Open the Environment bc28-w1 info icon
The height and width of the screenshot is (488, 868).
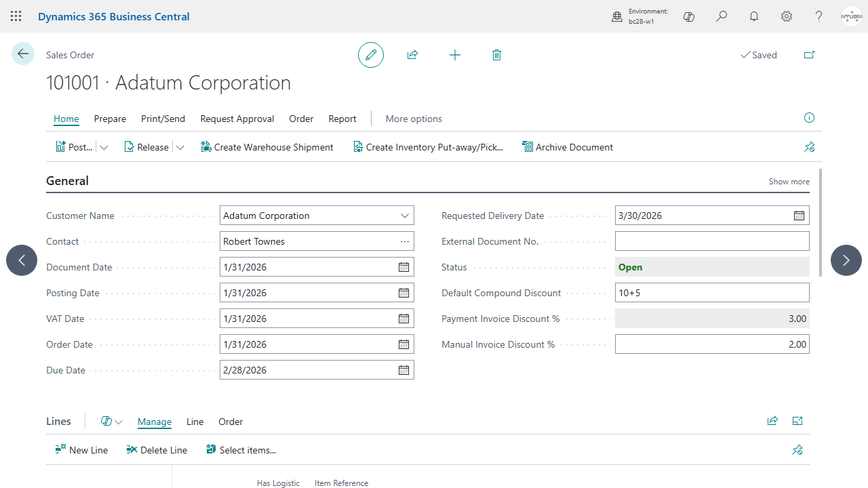coord(617,16)
